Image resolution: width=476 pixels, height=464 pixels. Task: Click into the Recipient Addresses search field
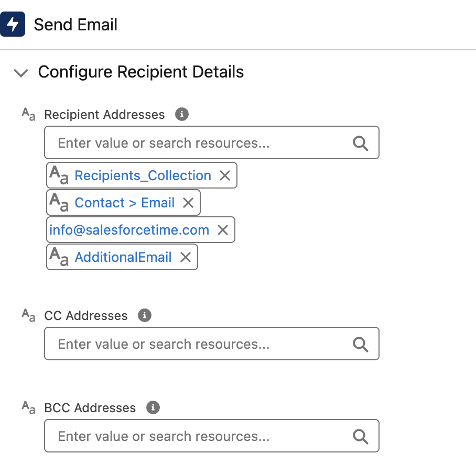point(212,142)
